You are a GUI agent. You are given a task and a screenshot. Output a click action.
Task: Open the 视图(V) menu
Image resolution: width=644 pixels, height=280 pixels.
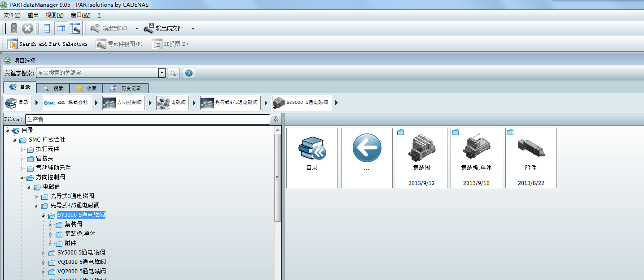tap(54, 15)
